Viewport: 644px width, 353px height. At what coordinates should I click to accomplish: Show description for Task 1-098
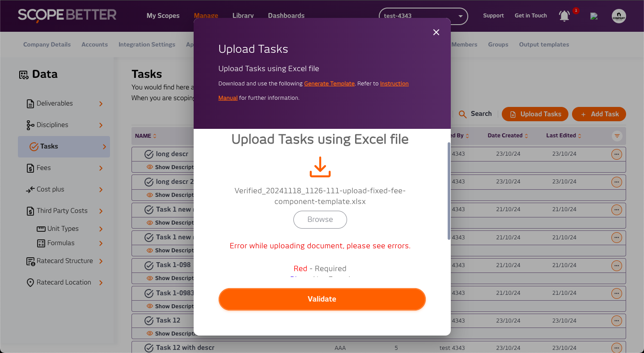tap(170, 278)
